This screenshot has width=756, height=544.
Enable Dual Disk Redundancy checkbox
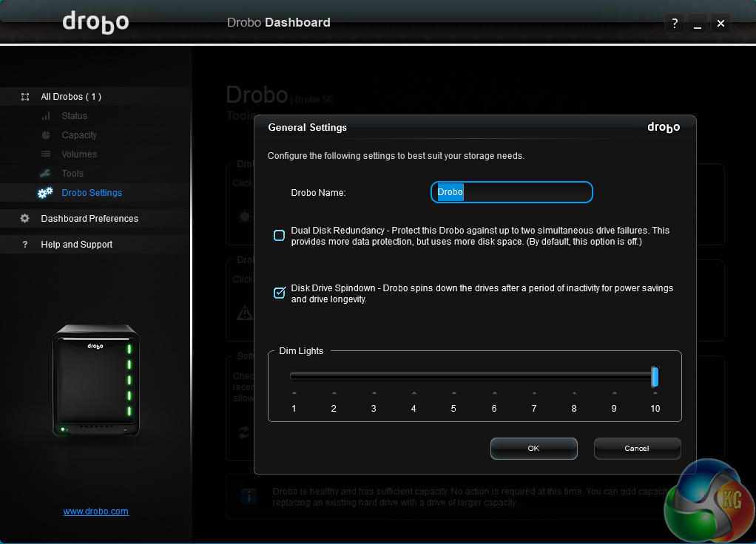pos(279,236)
